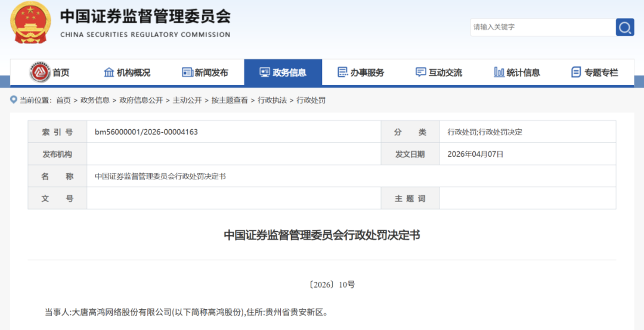The height and width of the screenshot is (330, 644).
Task: Click the 行政处罚;行政处罚决定 category value
Action: tap(485, 132)
